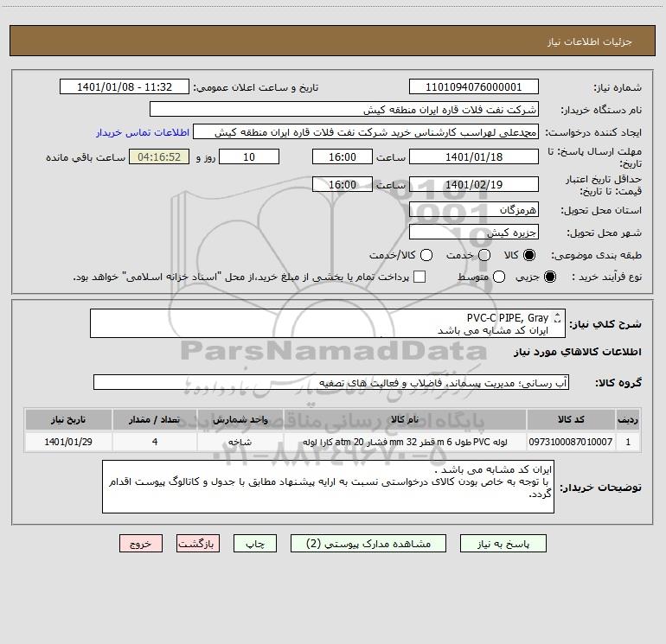Screen dimensions: 666x644
Task: Click the deadline time 16:00 field beside 1401/01/18
Action: (343, 156)
